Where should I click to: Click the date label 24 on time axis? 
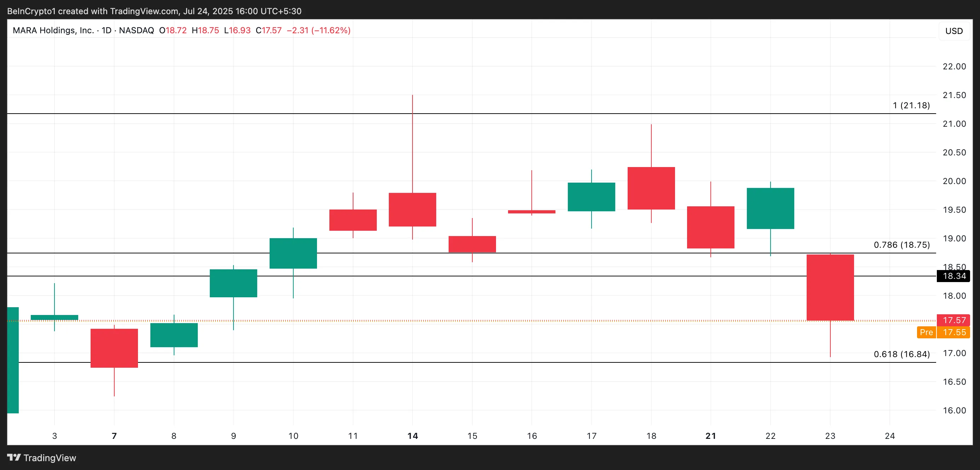click(x=890, y=436)
